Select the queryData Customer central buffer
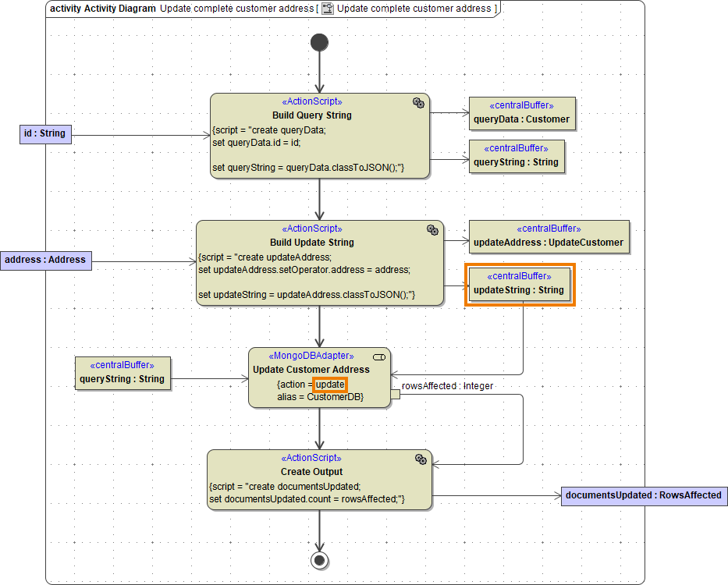Image resolution: width=728 pixels, height=585 pixels. [x=521, y=114]
